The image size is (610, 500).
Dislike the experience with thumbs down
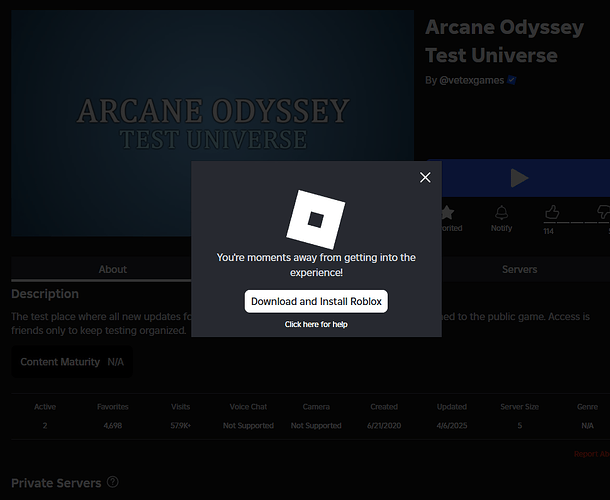pyautogui.click(x=601, y=213)
